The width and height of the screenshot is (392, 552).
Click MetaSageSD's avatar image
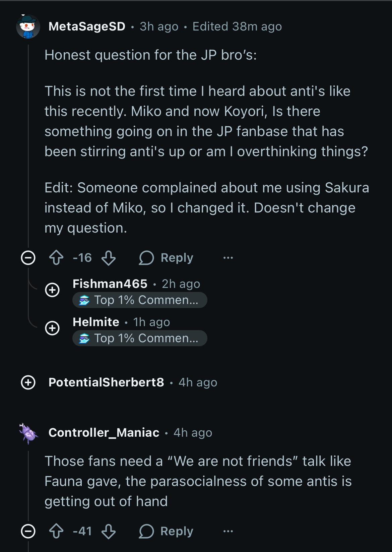pyautogui.click(x=28, y=26)
